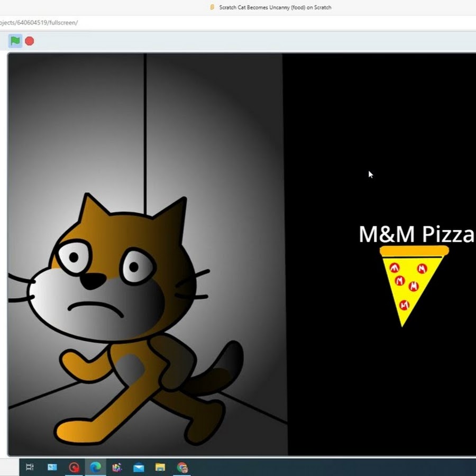
Task: Open the blue desktop app icon in taskbar
Action: click(x=52, y=467)
